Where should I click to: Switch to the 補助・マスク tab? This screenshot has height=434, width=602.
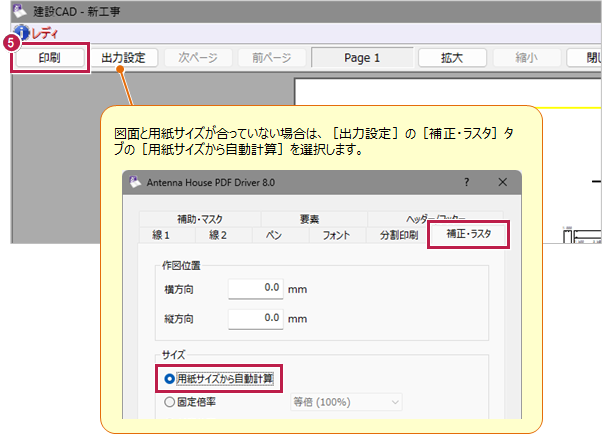200,219
